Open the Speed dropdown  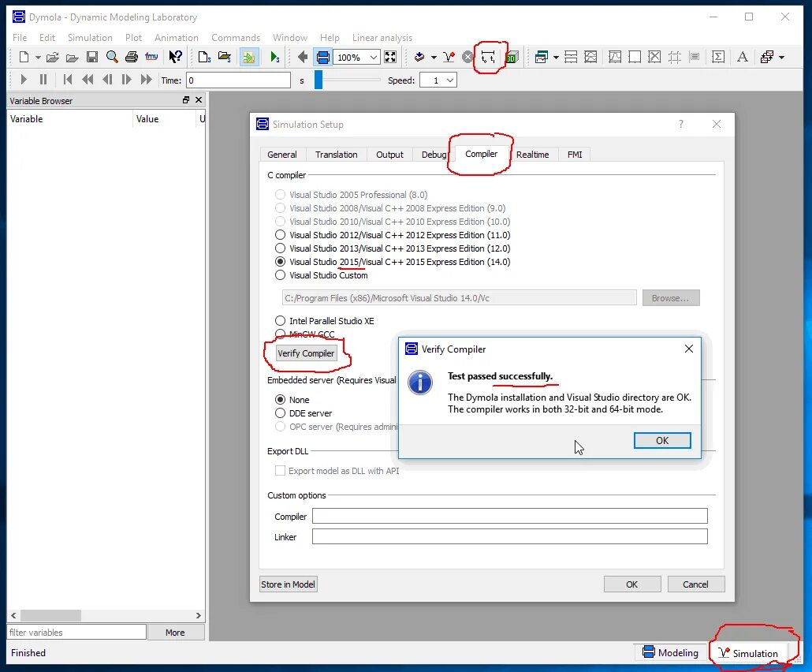[x=450, y=80]
